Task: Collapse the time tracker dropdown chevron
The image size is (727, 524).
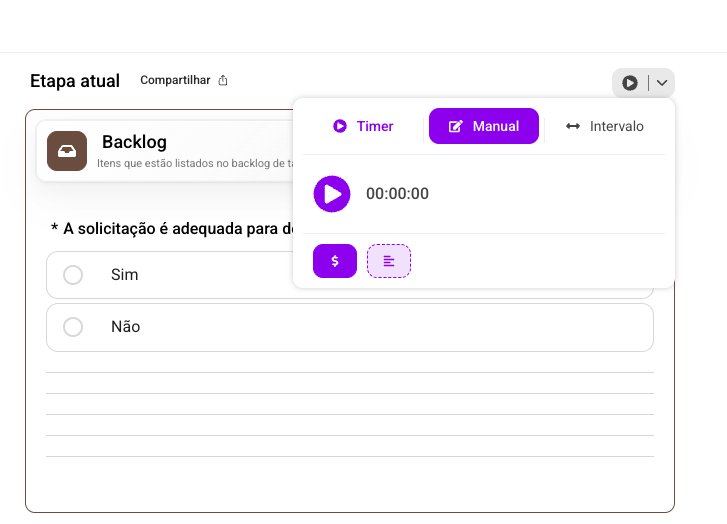Action: (x=662, y=83)
